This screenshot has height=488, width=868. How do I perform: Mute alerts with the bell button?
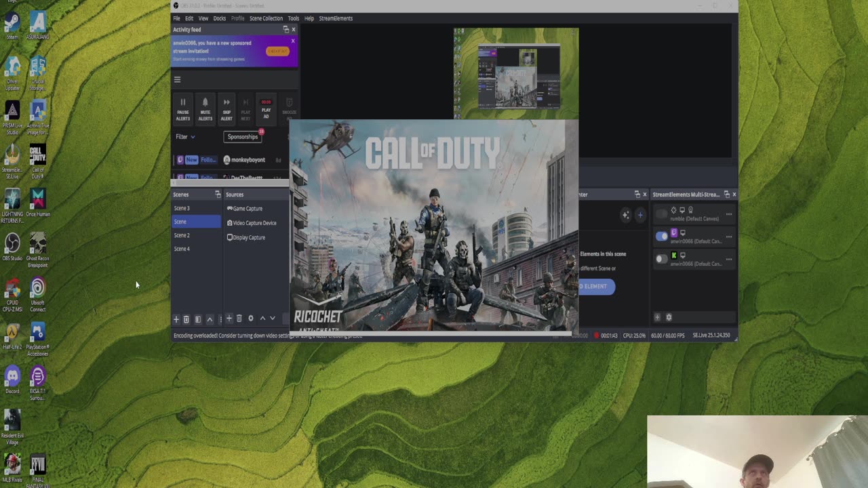click(x=205, y=108)
